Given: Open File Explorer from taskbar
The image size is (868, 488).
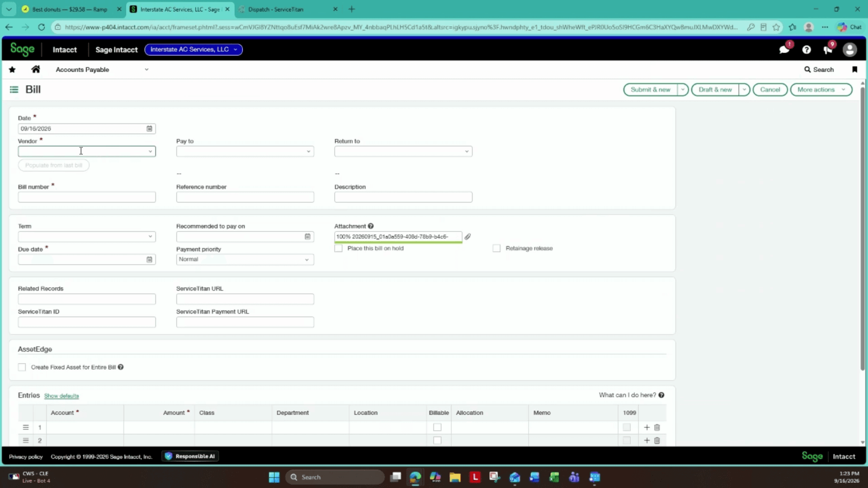Looking at the screenshot, I should click(x=455, y=477).
